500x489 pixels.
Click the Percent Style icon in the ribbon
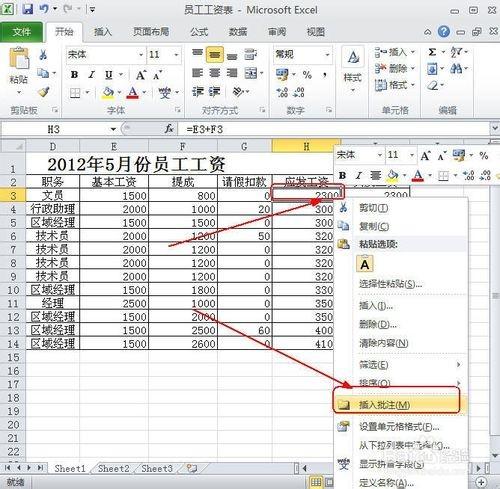(x=307, y=75)
